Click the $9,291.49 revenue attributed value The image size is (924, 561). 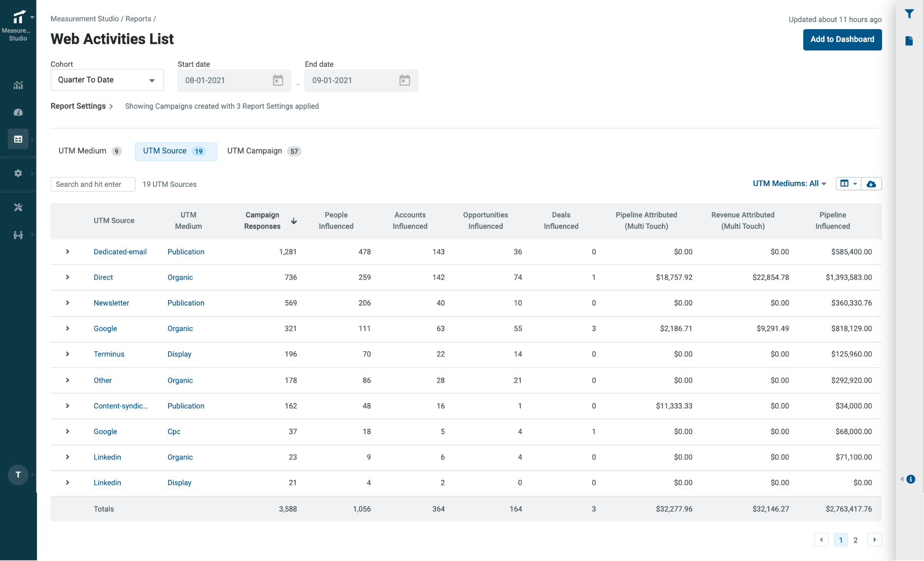coord(773,329)
